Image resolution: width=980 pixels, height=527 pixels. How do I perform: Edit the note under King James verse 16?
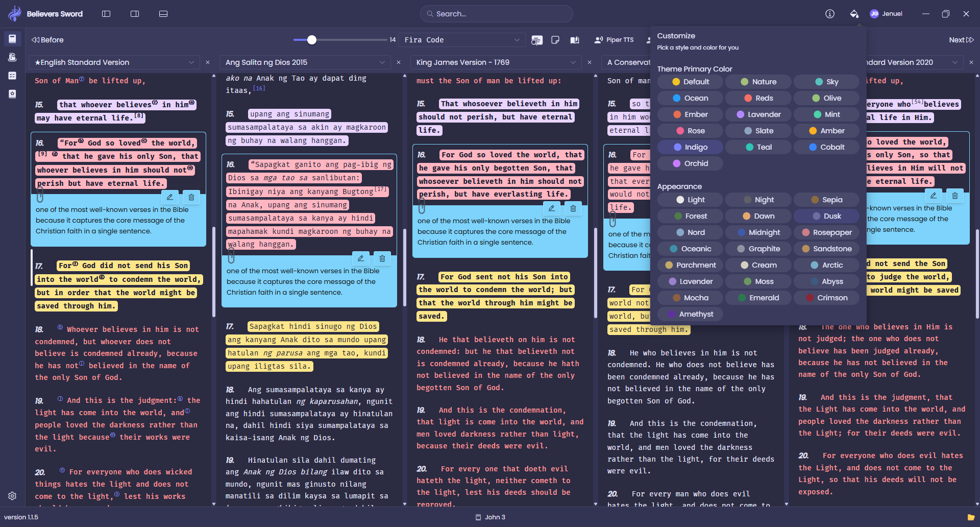[552, 208]
